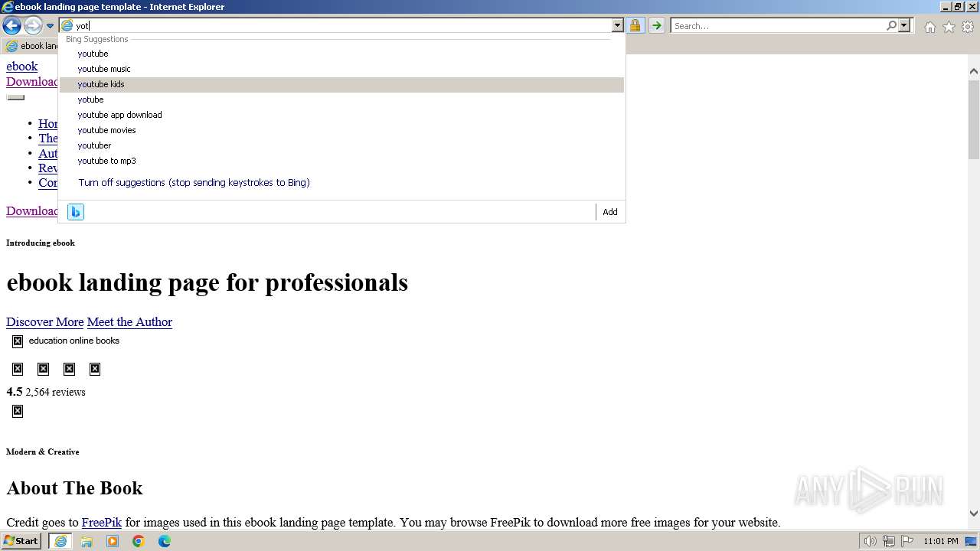980x551 pixels.
Task: Click the 'About The Book' heading
Action: click(x=74, y=488)
